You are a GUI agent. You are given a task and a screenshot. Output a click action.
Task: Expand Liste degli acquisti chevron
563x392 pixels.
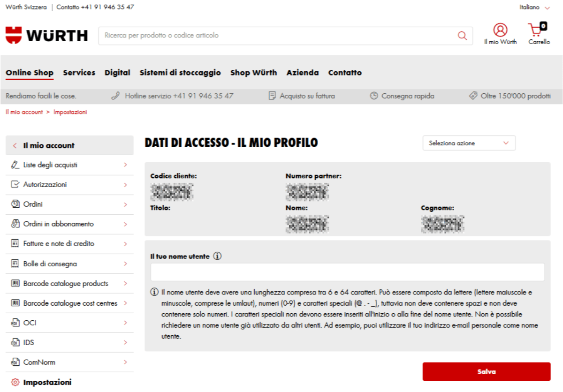point(125,165)
